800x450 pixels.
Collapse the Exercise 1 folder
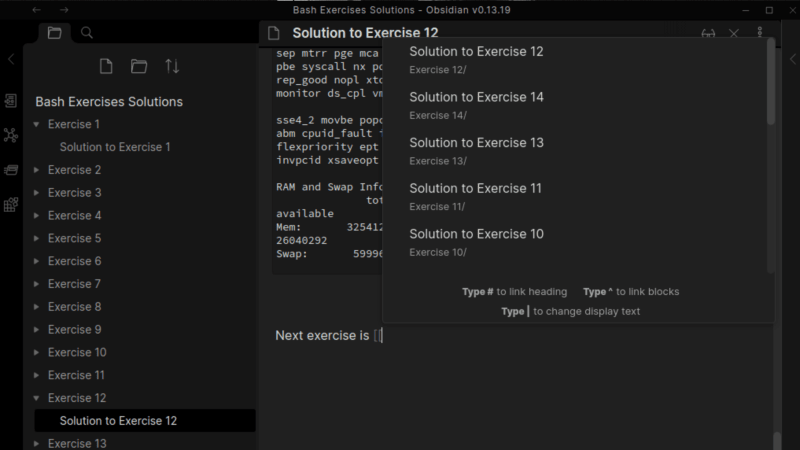[37, 125]
